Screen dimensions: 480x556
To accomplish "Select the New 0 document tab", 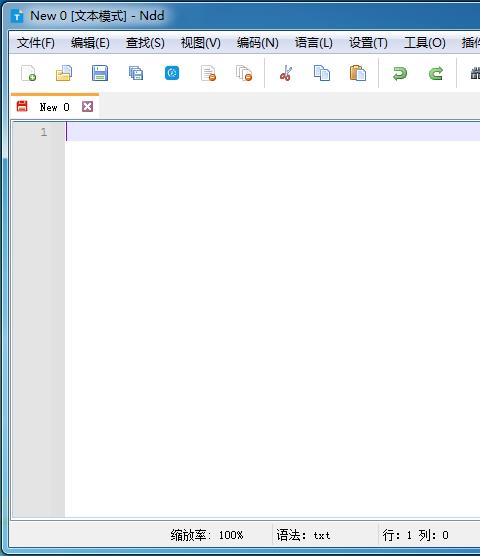I will pyautogui.click(x=55, y=107).
